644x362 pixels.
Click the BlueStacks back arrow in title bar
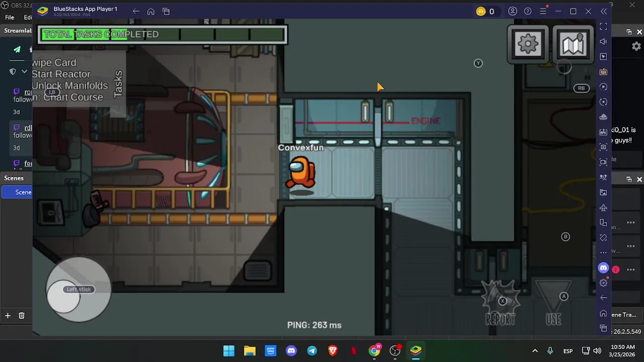[136, 11]
